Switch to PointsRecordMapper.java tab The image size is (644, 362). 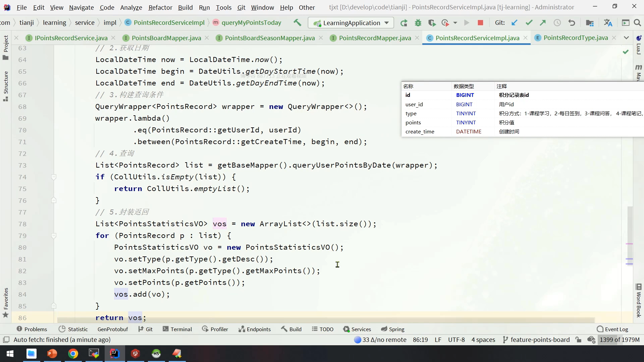(x=375, y=38)
